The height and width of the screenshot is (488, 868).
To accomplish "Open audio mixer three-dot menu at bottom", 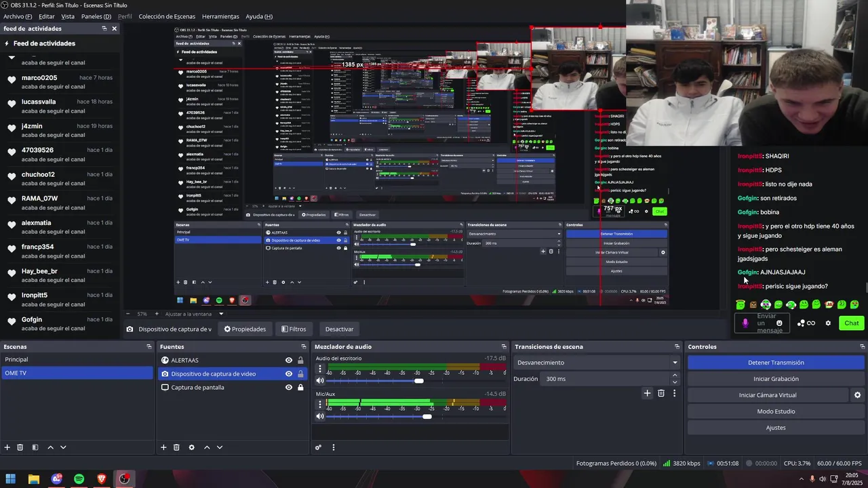I will [x=333, y=447].
